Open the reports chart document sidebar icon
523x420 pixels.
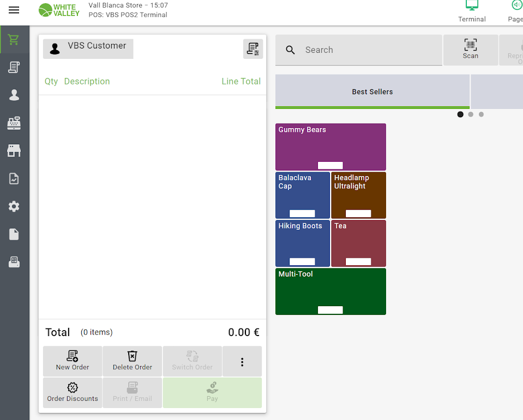coord(14,179)
